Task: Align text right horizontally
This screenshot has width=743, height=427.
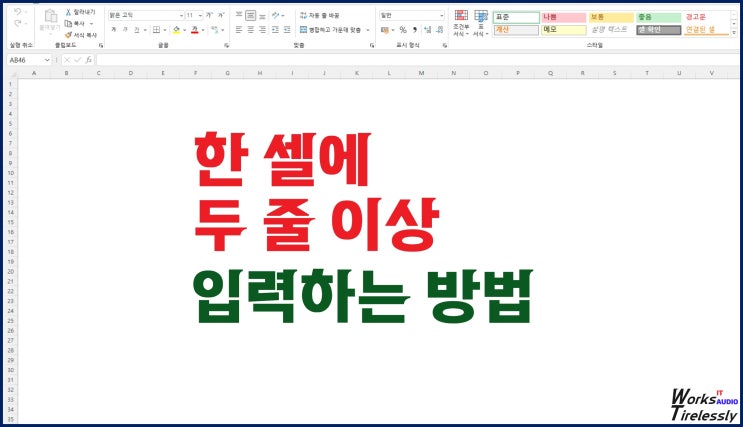Action: click(x=262, y=30)
